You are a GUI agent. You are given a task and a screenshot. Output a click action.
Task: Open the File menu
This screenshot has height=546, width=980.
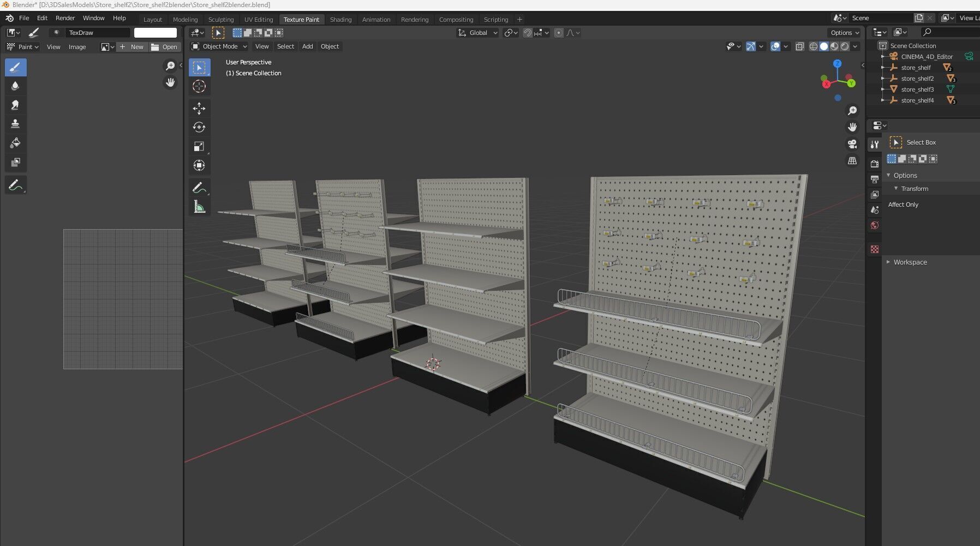coord(24,18)
